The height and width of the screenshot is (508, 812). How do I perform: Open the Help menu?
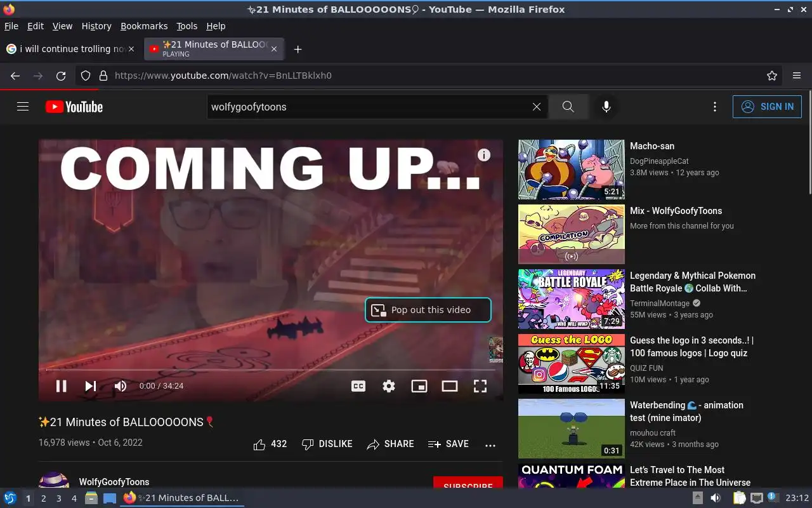coord(216,26)
